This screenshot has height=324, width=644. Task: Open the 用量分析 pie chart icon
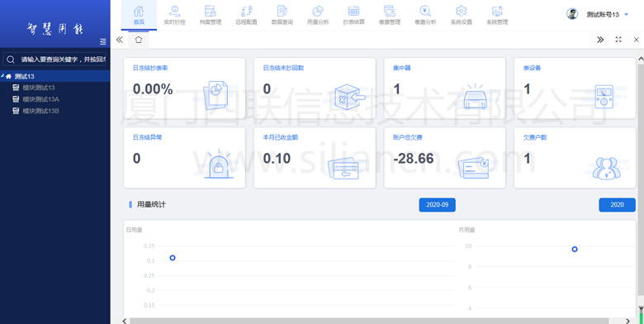[318, 11]
